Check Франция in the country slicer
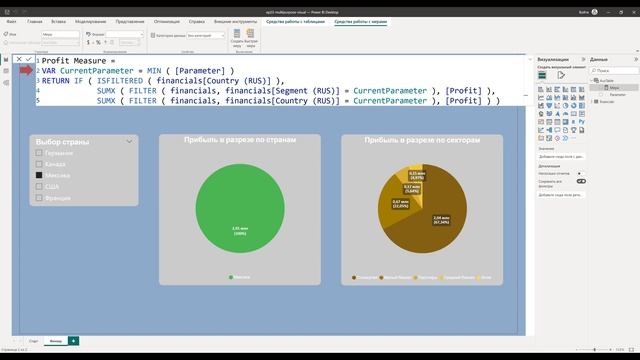 [39, 198]
